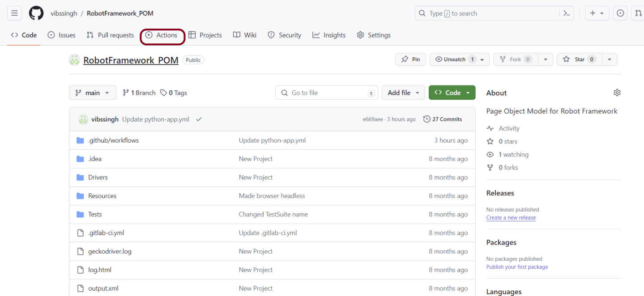The height and width of the screenshot is (296, 644).
Task: Star the repository
Action: (580, 59)
